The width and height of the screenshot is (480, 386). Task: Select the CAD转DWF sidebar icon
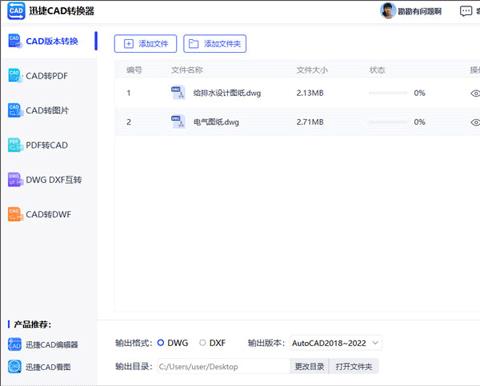(15, 214)
